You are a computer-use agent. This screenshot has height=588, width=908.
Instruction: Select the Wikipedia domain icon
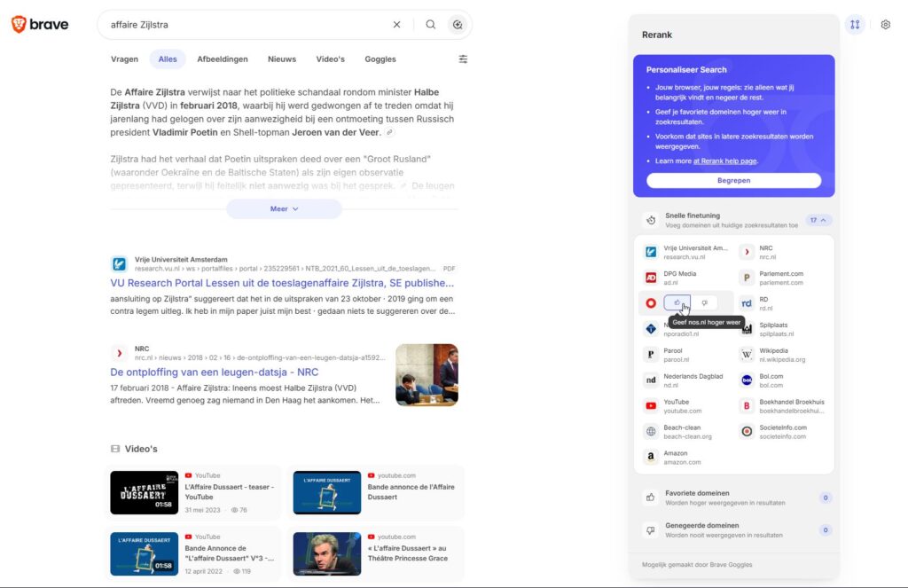pyautogui.click(x=747, y=354)
